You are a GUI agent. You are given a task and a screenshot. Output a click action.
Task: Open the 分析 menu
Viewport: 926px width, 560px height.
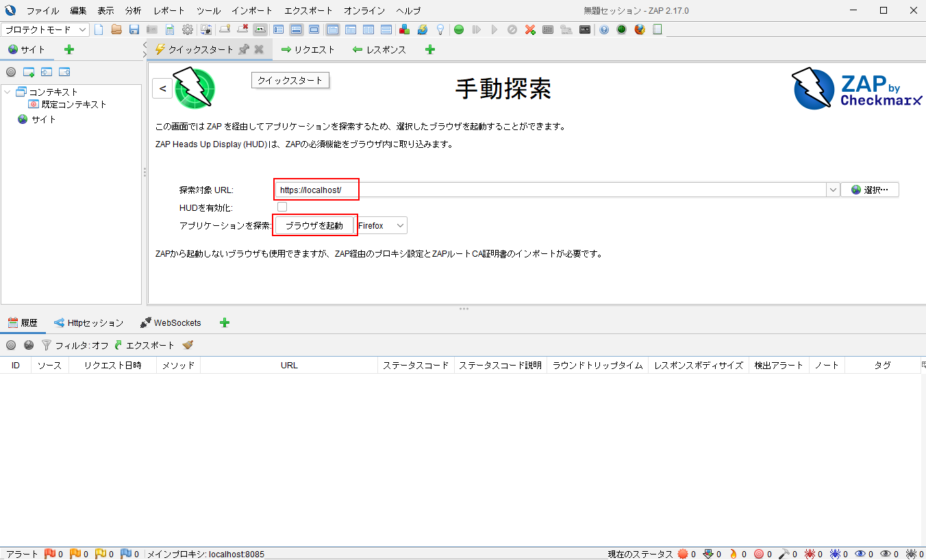pyautogui.click(x=134, y=11)
